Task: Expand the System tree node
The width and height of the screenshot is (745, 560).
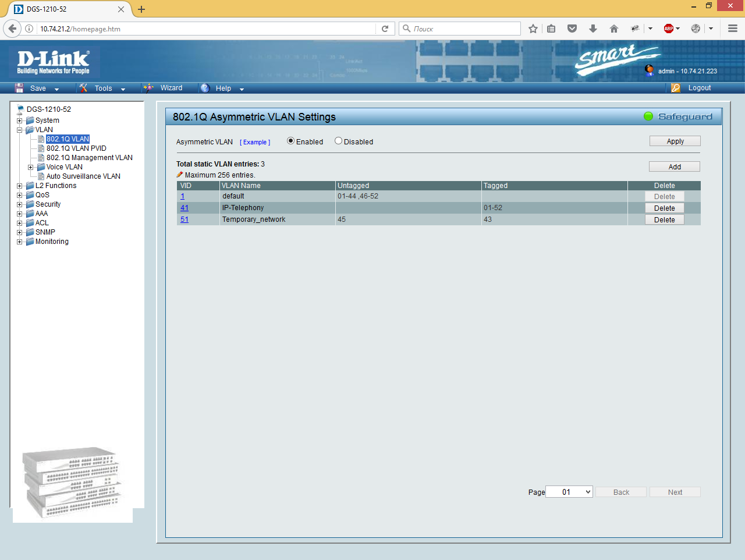Action: tap(20, 120)
